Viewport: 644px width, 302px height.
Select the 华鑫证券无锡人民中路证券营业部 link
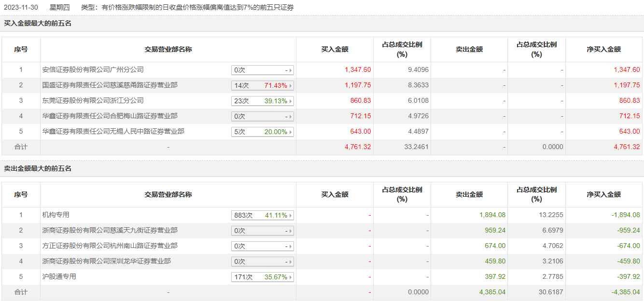pos(113,132)
